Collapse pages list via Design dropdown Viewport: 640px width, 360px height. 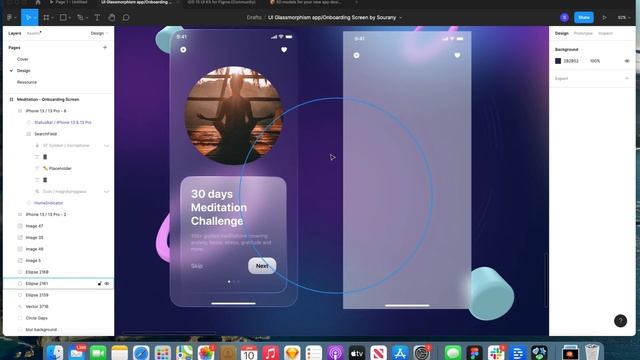click(99, 33)
